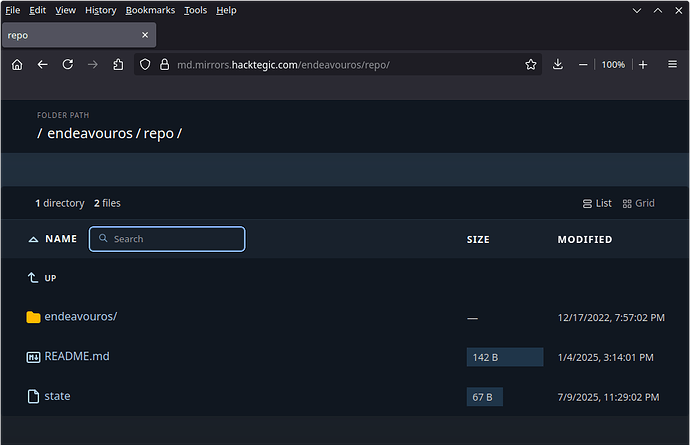Open endeavouros in the folder path breadcrumb
This screenshot has width=690, height=445.
[x=90, y=133]
